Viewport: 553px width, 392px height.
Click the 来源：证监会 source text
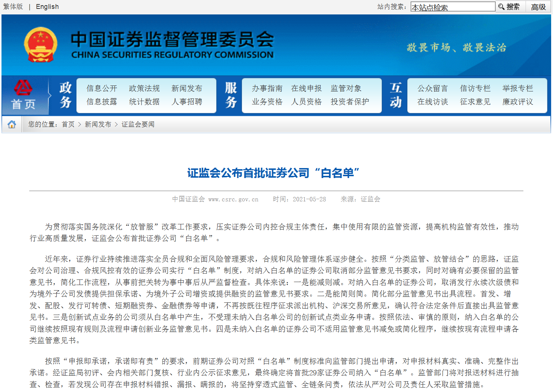click(x=361, y=199)
